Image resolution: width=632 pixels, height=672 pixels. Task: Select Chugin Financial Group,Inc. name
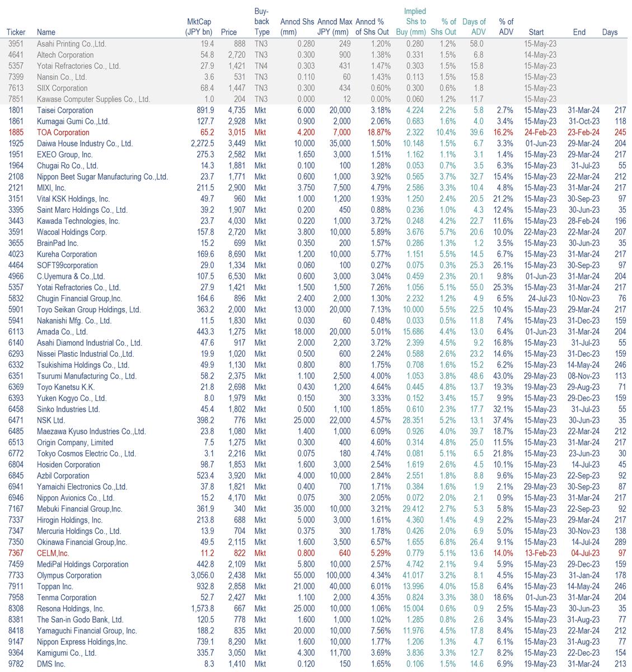79,299
